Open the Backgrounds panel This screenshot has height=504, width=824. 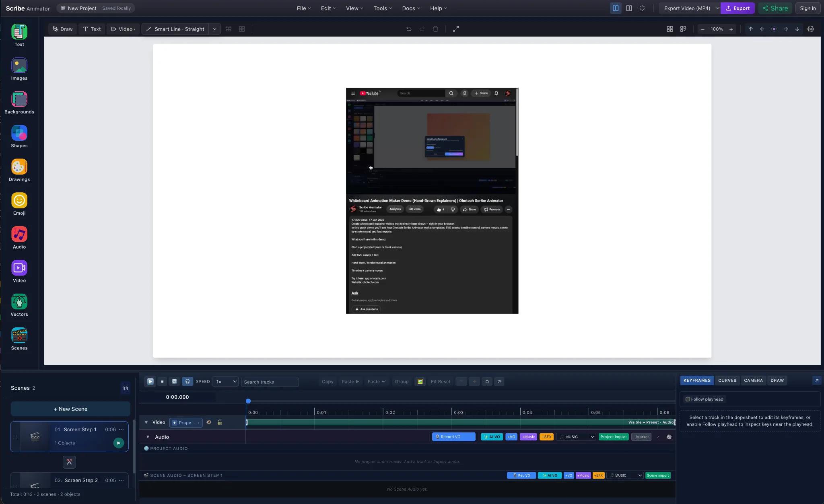(x=19, y=103)
